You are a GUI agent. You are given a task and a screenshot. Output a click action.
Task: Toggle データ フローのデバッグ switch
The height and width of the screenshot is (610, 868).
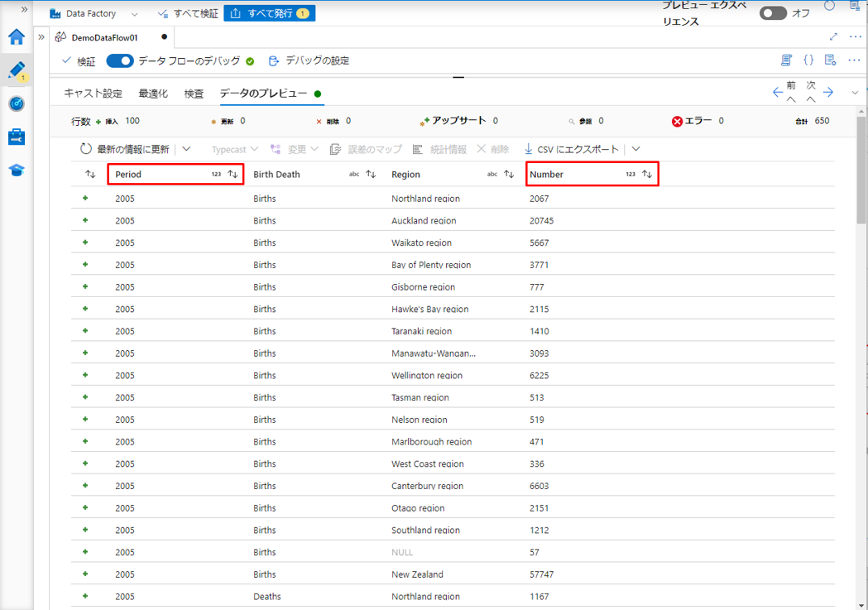click(120, 60)
